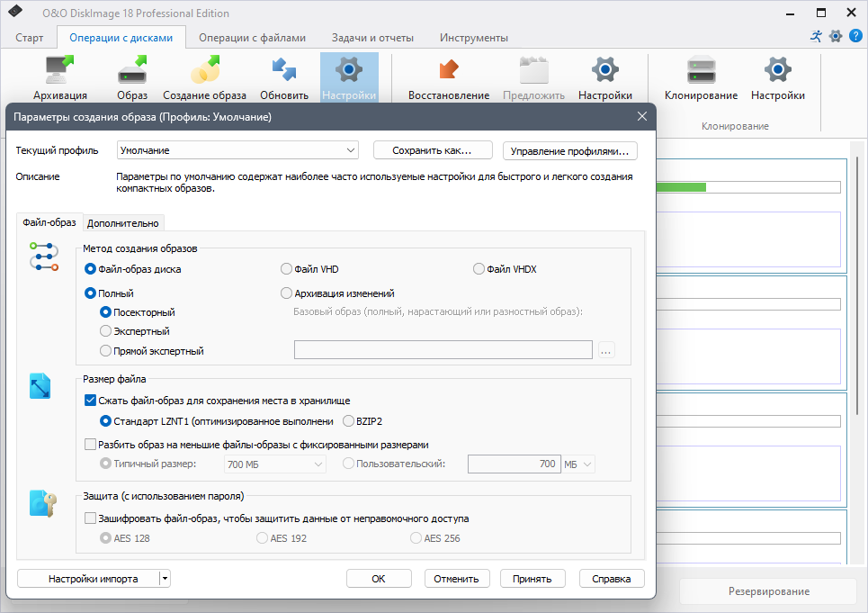Choose the BZIP2 compression option
Image resolution: width=868 pixels, height=613 pixels.
point(348,421)
